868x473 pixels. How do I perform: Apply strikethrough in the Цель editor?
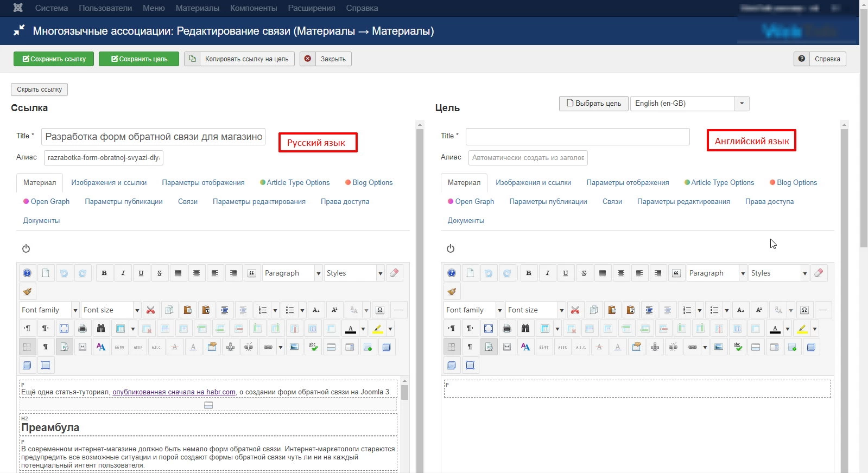point(584,273)
